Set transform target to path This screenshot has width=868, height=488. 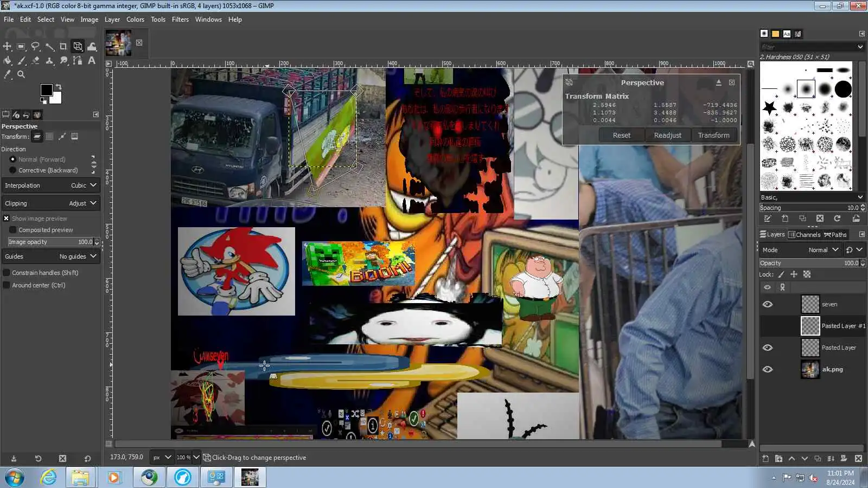(x=62, y=137)
